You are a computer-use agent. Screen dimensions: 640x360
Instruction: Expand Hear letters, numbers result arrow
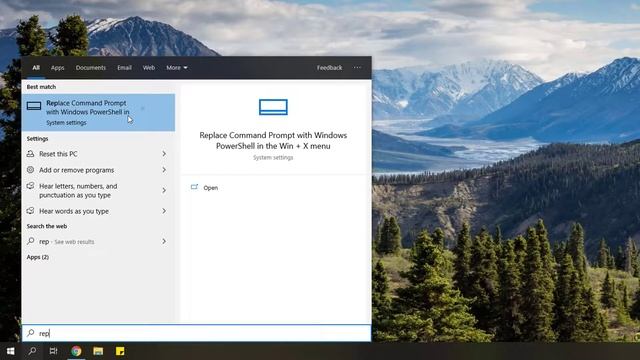[x=164, y=190]
